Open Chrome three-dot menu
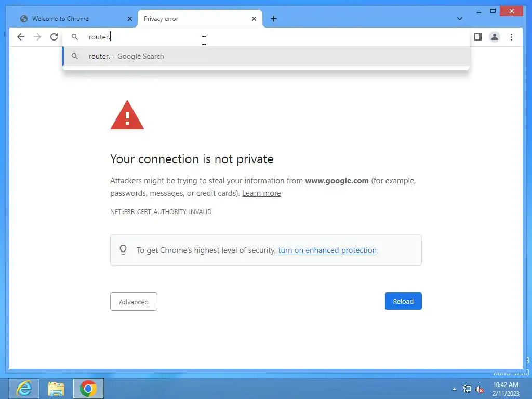Image resolution: width=532 pixels, height=399 pixels. click(511, 37)
